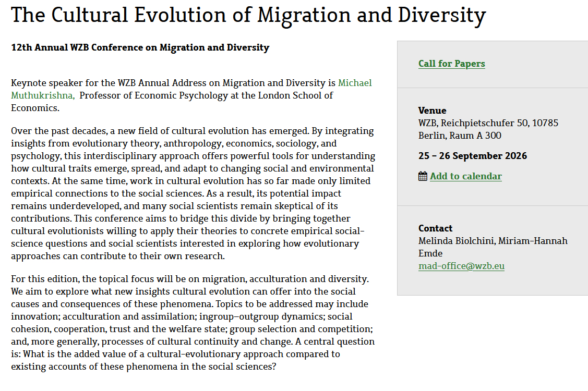The height and width of the screenshot is (391, 588).
Task: Click the 12th Annual WZB Conference subheading
Action: pyautogui.click(x=140, y=47)
